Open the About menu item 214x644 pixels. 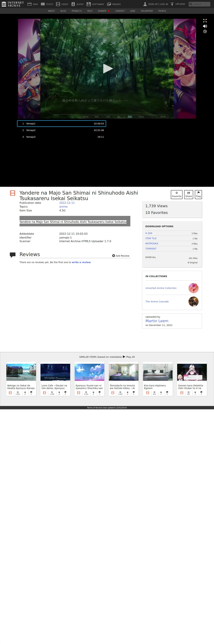(x=51, y=11)
